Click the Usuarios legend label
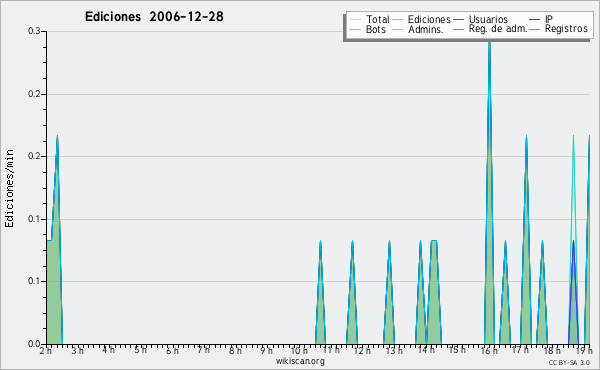The width and height of the screenshot is (600, 370). pyautogui.click(x=488, y=19)
